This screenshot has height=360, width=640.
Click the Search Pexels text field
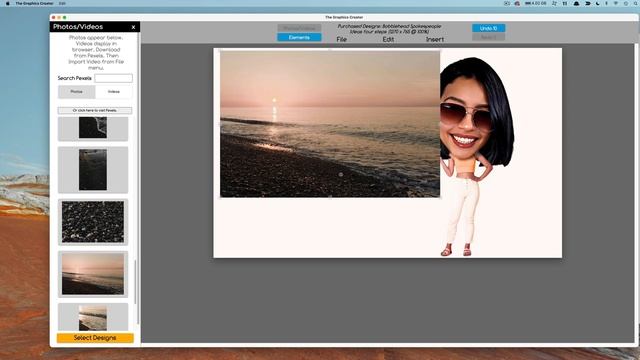[113, 78]
